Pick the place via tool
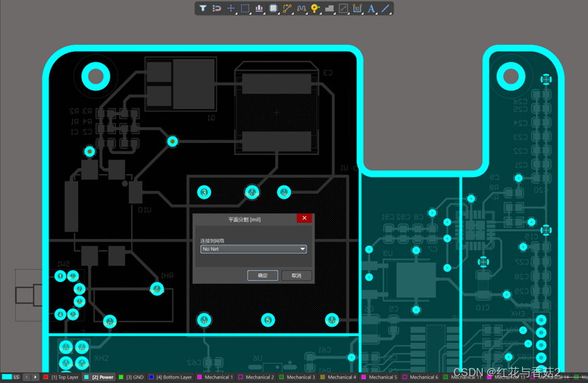Viewport: 588px width, 383px height. click(315, 8)
